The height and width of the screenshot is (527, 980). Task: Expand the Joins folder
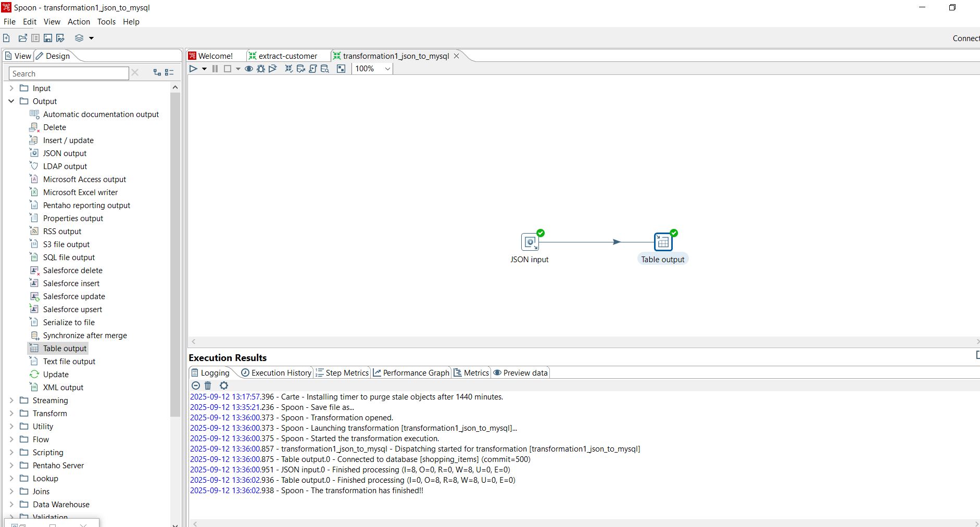tap(11, 491)
